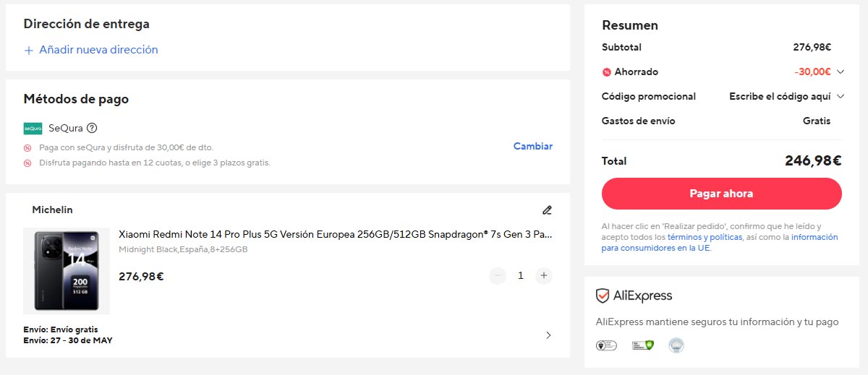Open the Xiaomi Redmi Note 14 Pro Plus title
The image size is (868, 375).
tap(336, 235)
